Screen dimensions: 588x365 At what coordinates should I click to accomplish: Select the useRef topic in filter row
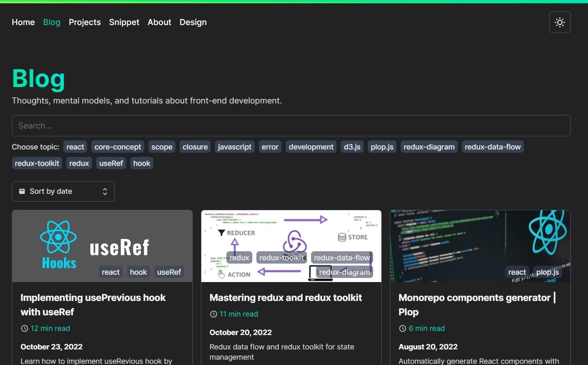coord(111,163)
